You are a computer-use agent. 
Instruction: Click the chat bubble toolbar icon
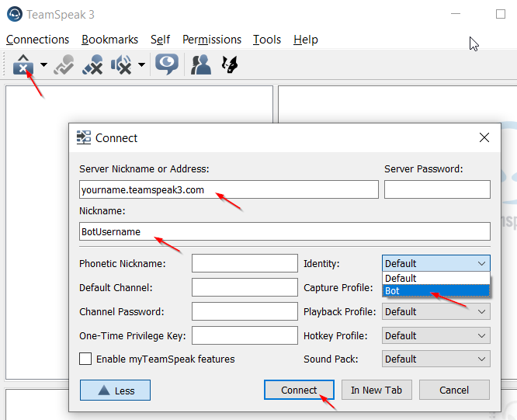(x=167, y=64)
